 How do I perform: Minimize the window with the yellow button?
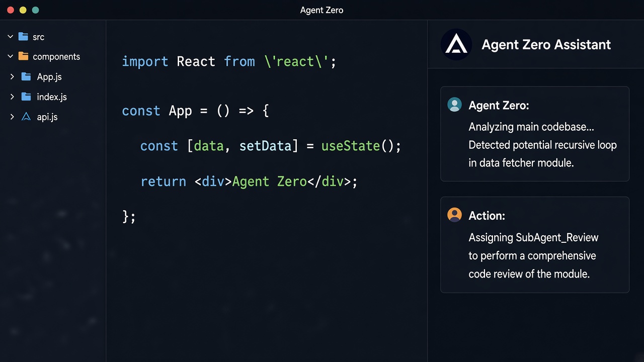pos(23,10)
